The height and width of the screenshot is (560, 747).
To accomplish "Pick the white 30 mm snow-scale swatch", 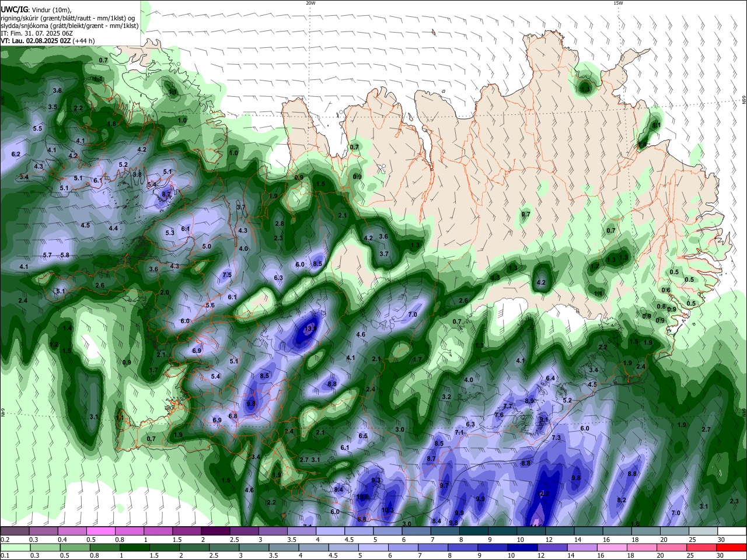I will (x=732, y=531).
